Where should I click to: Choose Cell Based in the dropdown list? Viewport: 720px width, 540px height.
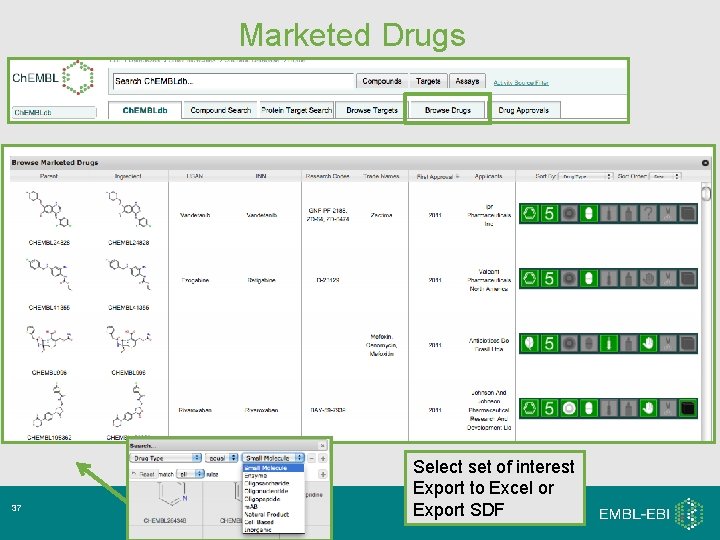[x=273, y=522]
